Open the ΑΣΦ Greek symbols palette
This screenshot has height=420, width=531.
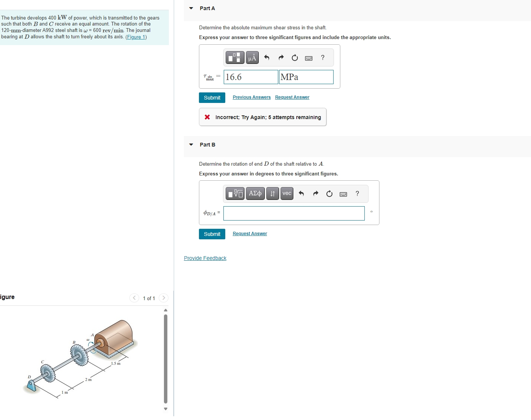(255, 193)
